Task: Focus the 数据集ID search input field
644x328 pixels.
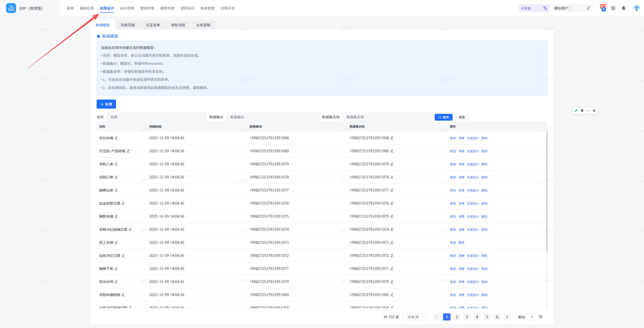Action: coord(272,117)
